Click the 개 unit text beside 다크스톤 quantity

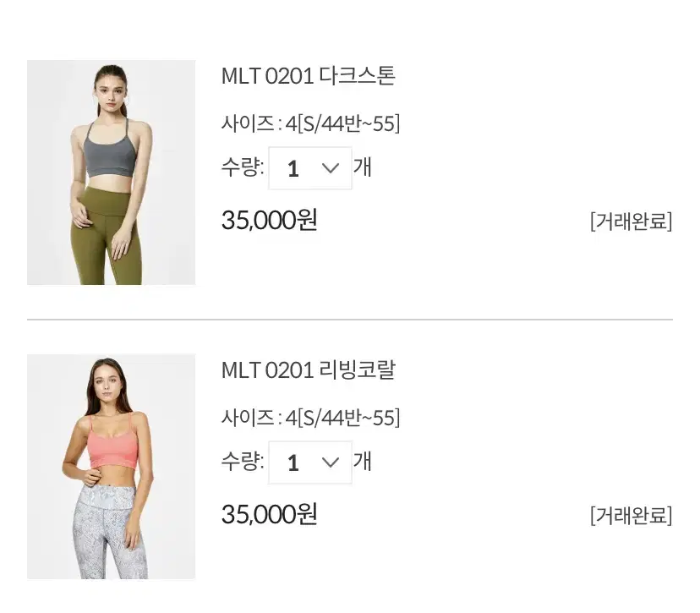[363, 167]
